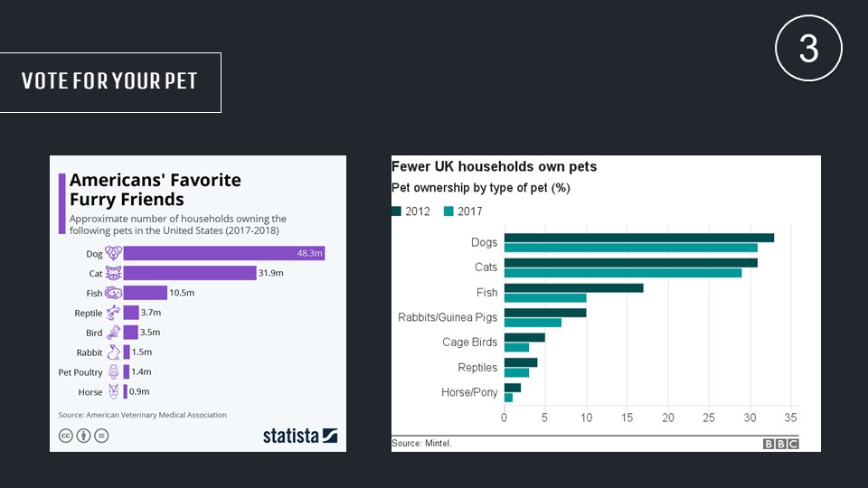Click the cat icon beside the Cat label
The height and width of the screenshot is (488, 868).
pyautogui.click(x=113, y=273)
